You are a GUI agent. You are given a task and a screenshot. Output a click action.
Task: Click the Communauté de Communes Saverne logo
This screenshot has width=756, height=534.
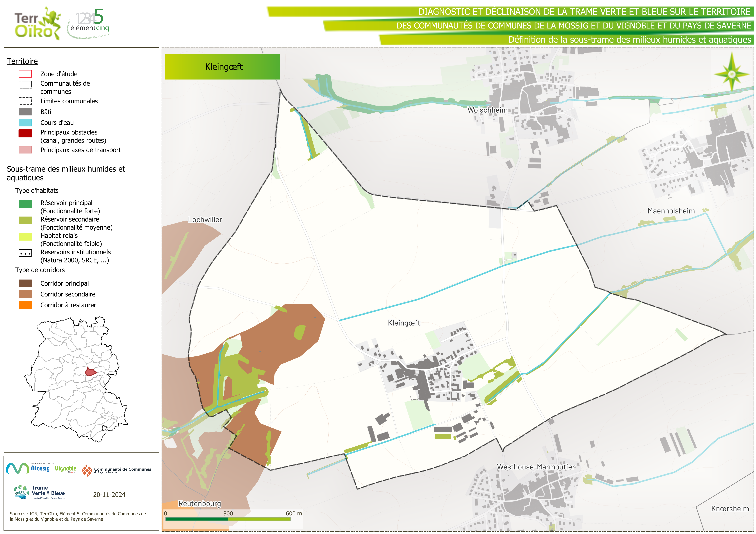(x=117, y=471)
